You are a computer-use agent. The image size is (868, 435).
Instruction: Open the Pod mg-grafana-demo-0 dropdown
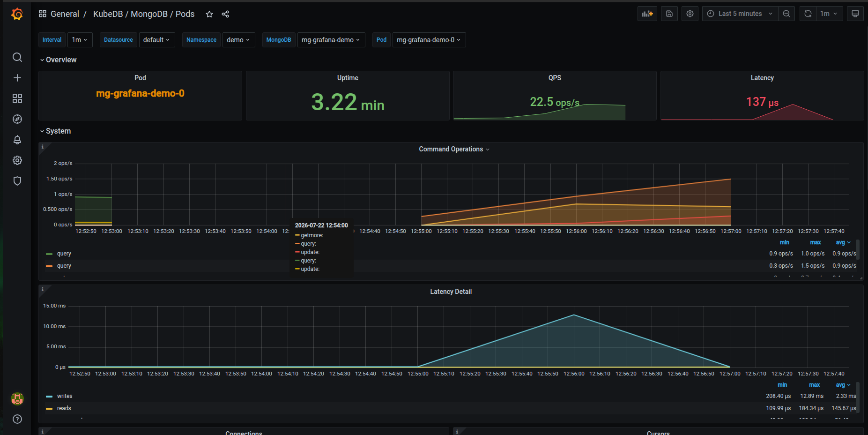coord(429,40)
